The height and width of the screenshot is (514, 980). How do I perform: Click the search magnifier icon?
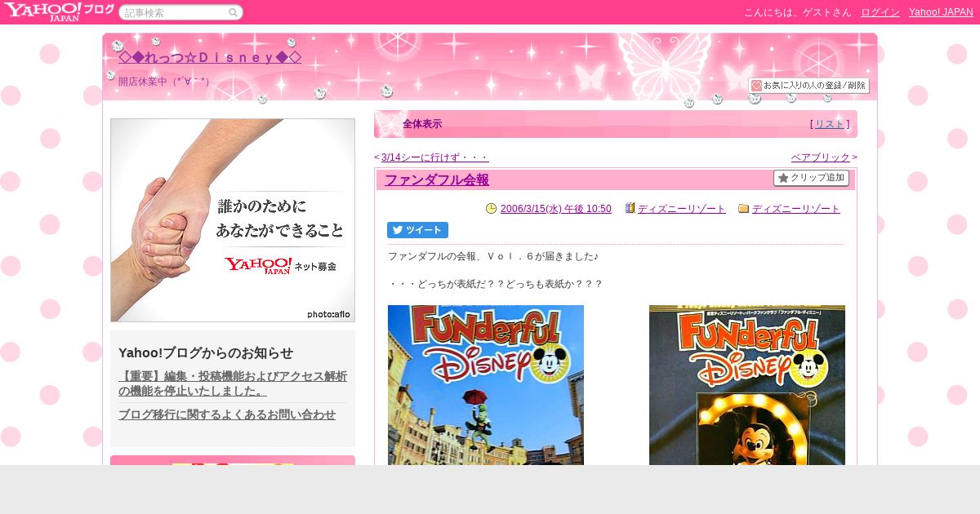233,12
